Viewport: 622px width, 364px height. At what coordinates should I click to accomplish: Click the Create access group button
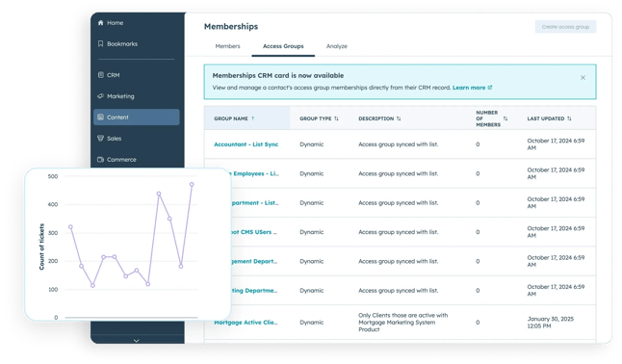coord(565,27)
